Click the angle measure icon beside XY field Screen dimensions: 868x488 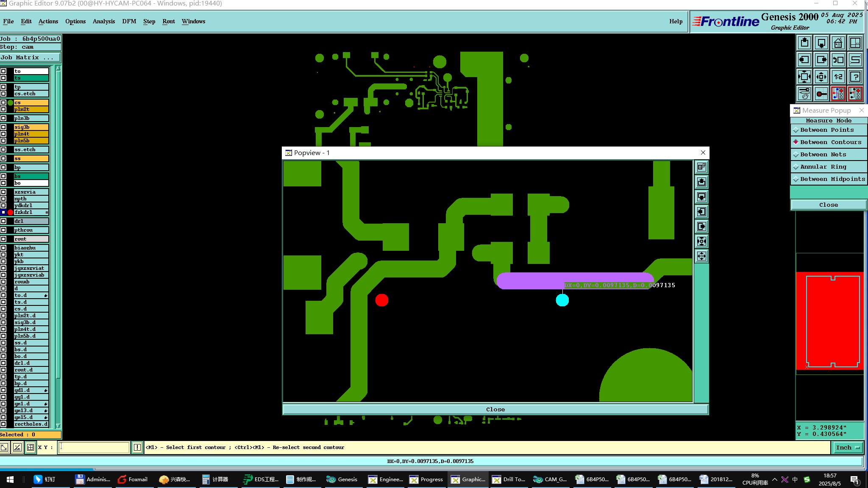click(17, 447)
